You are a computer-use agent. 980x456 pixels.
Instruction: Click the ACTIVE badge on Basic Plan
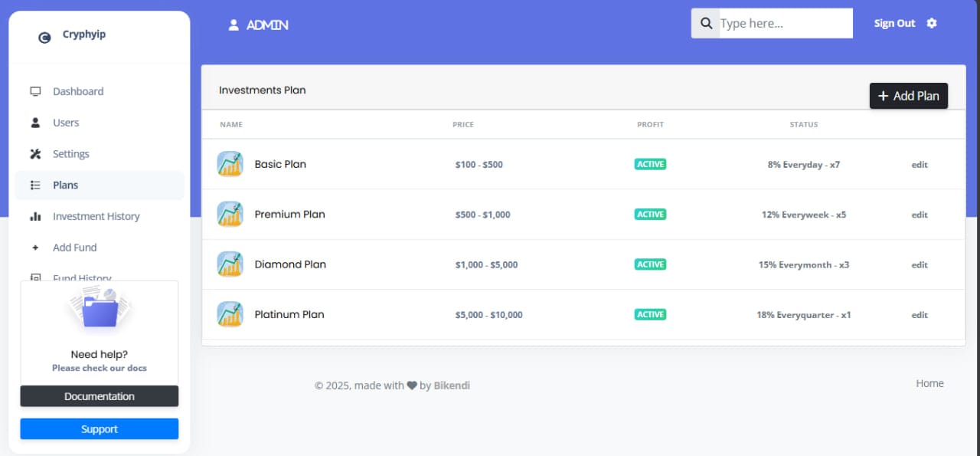pos(649,163)
